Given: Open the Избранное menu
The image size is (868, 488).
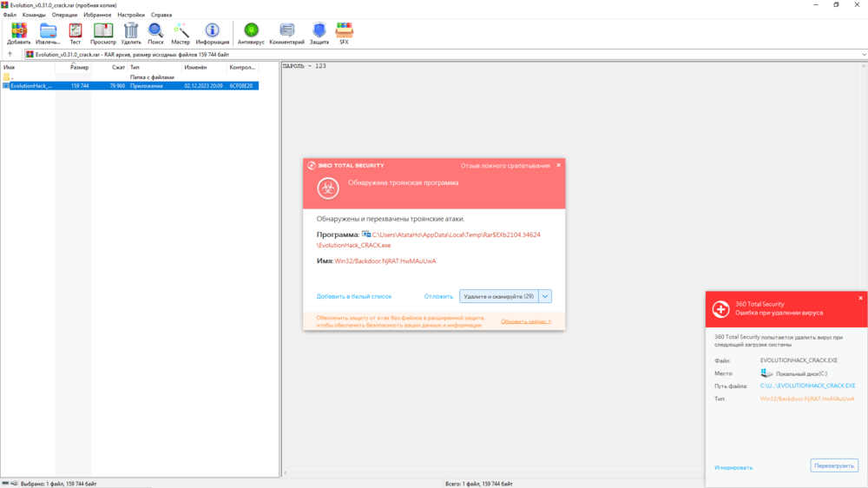Looking at the screenshot, I should (x=97, y=15).
